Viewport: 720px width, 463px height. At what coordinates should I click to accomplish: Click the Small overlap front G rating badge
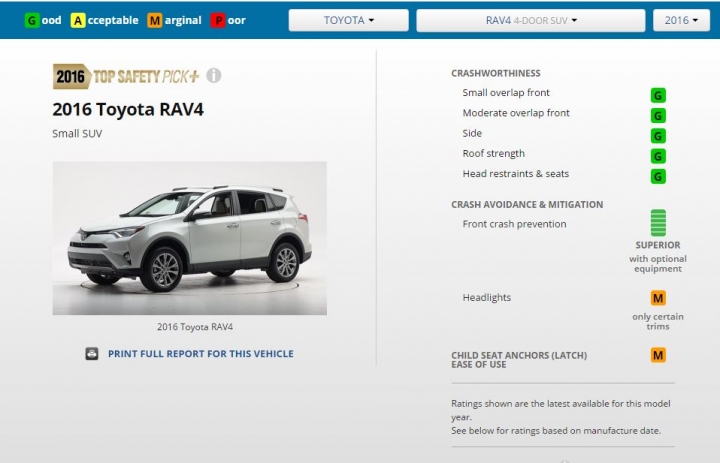(658, 96)
